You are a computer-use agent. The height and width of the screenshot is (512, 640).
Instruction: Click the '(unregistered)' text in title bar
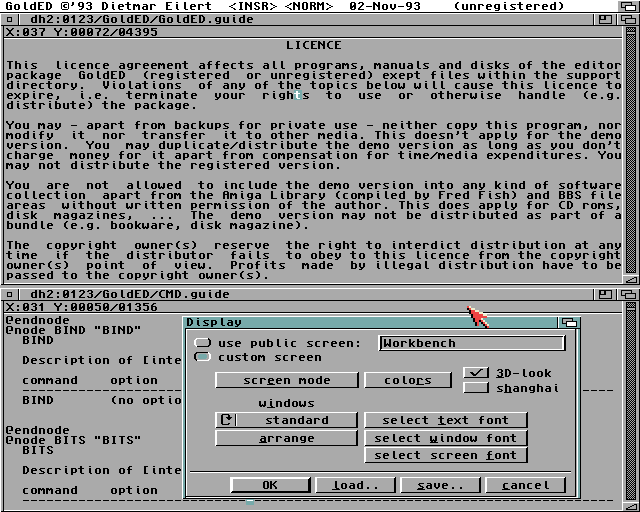[x=509, y=6]
